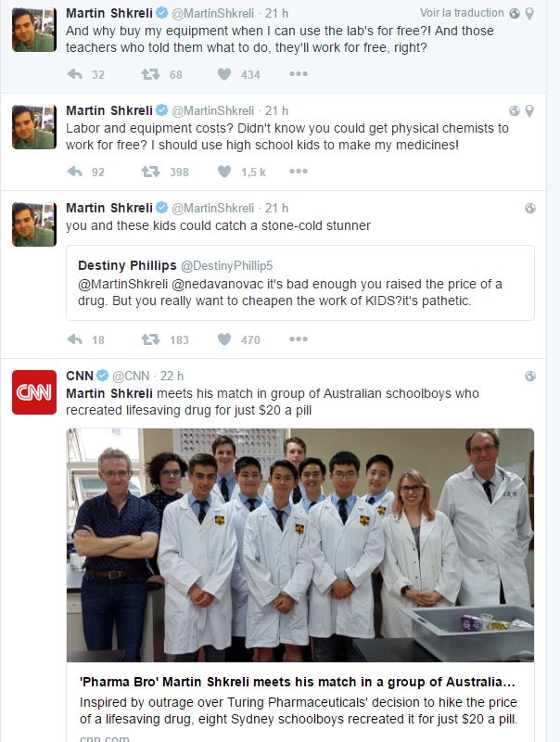Image resolution: width=560 pixels, height=742 pixels.
Task: Reply to the 'stone-cold stunner' tweet
Action: click(75, 339)
